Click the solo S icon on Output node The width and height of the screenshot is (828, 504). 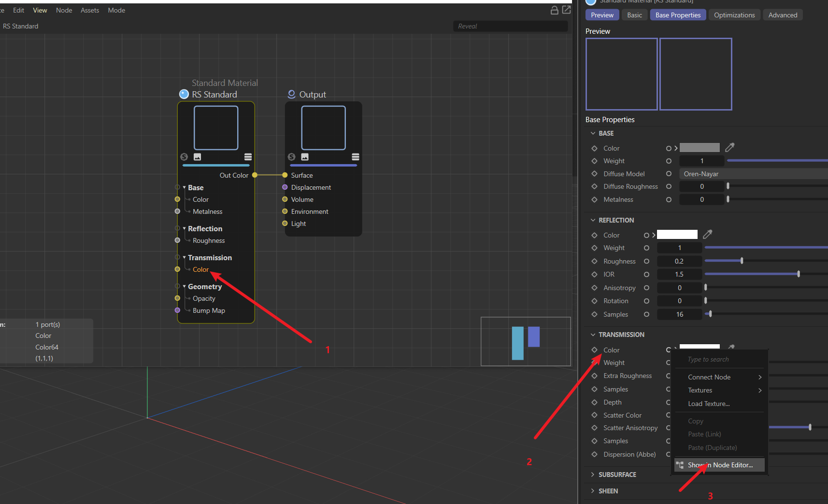pyautogui.click(x=291, y=157)
